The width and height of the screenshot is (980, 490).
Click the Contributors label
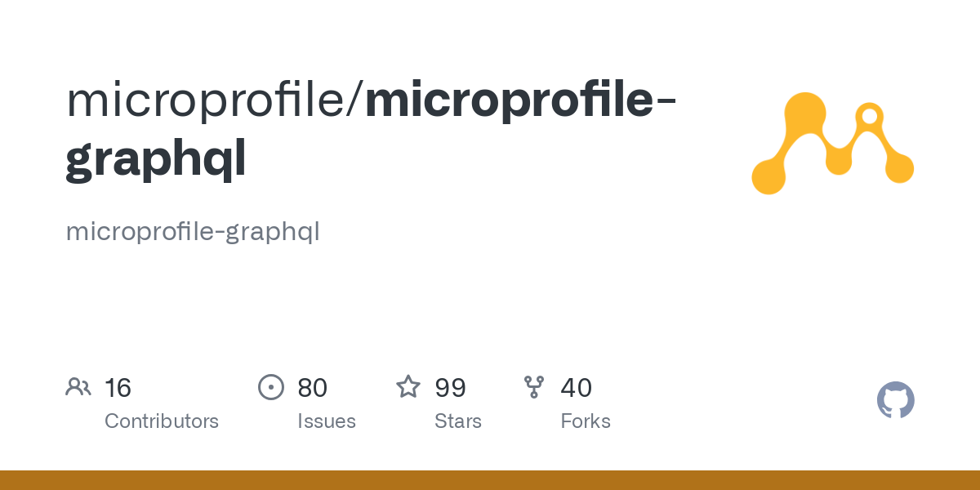(x=162, y=421)
